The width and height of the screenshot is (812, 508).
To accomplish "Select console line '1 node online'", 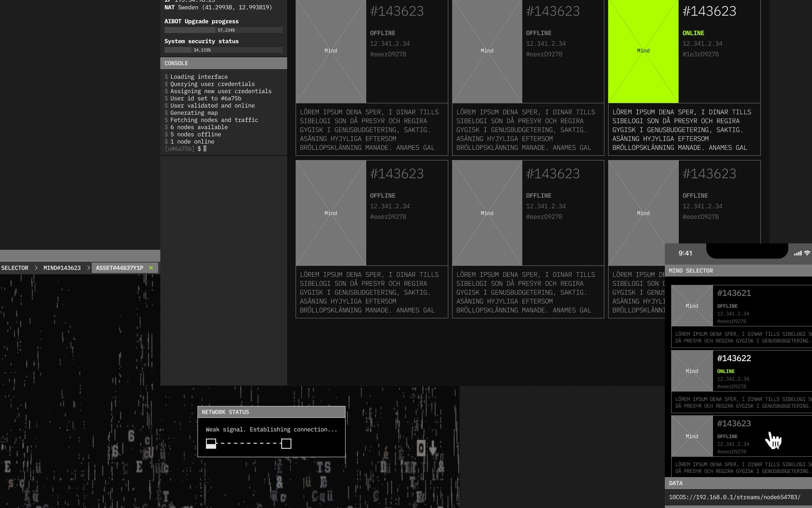I will pyautogui.click(x=192, y=141).
